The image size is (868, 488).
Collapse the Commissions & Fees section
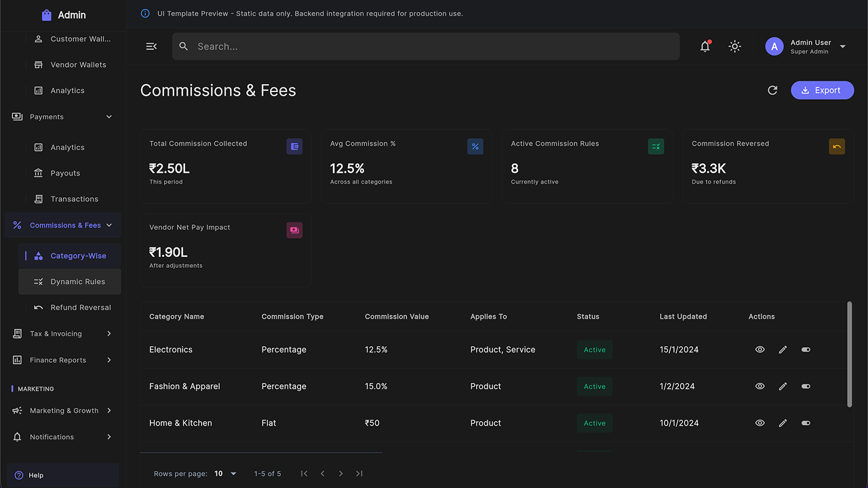[x=62, y=225]
